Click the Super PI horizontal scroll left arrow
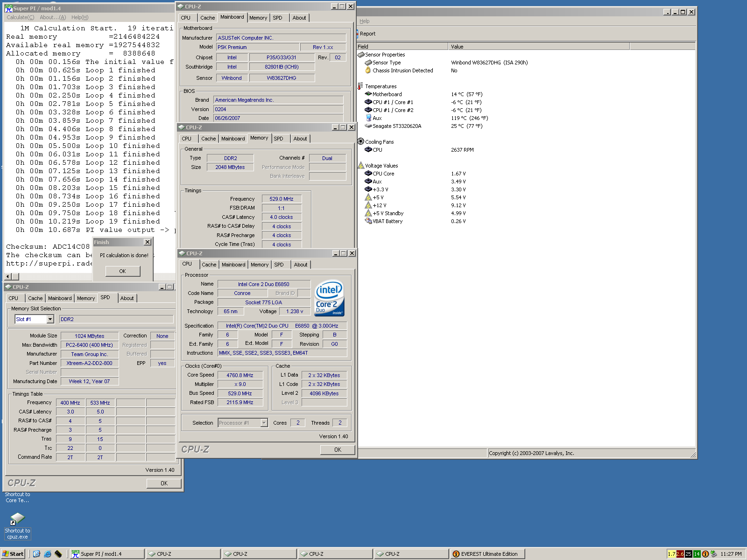Viewport: 747px width, 560px height. point(8,276)
